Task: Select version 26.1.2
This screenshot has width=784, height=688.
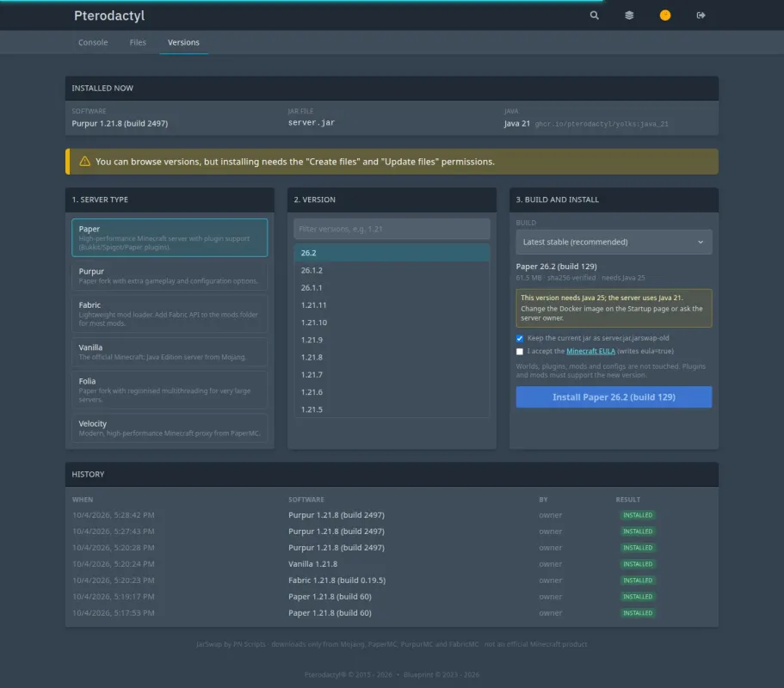Action: click(392, 270)
